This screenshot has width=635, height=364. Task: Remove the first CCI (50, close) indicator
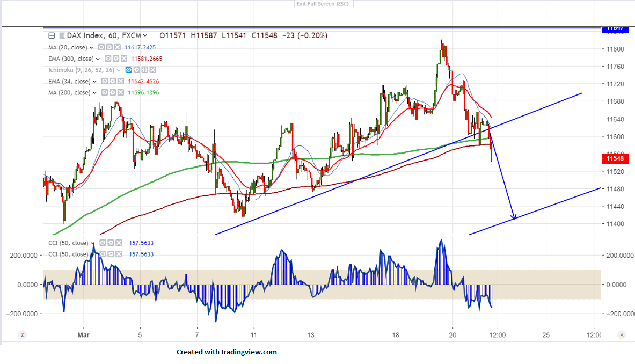click(x=119, y=243)
